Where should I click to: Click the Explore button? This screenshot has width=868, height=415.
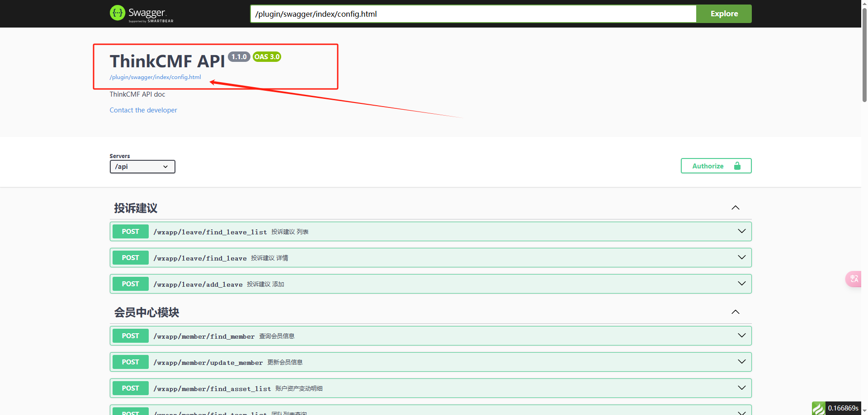(x=724, y=14)
